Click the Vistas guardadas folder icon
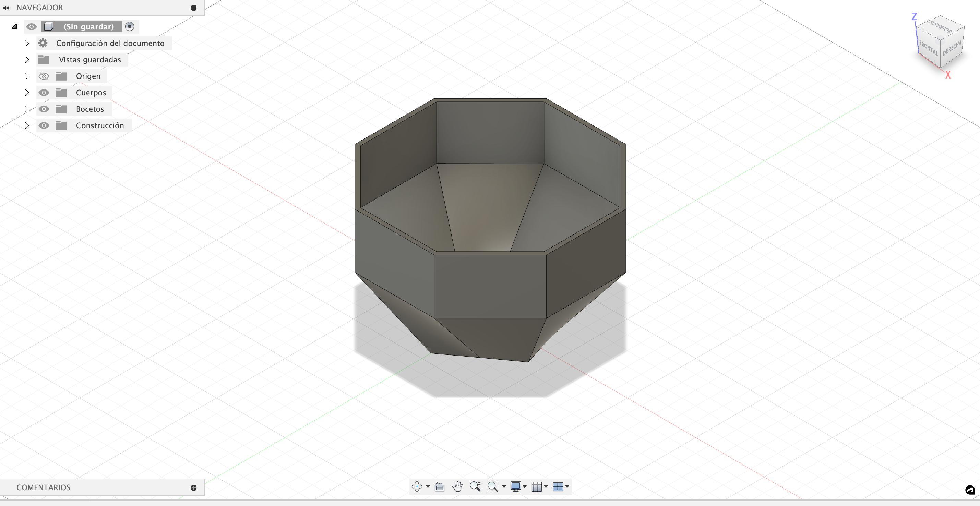This screenshot has height=506, width=980. 44,60
